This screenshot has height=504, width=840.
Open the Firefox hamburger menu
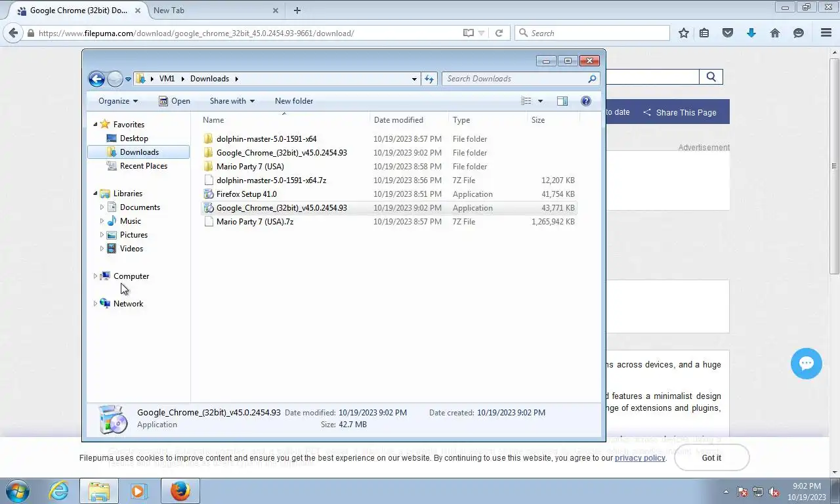(826, 33)
